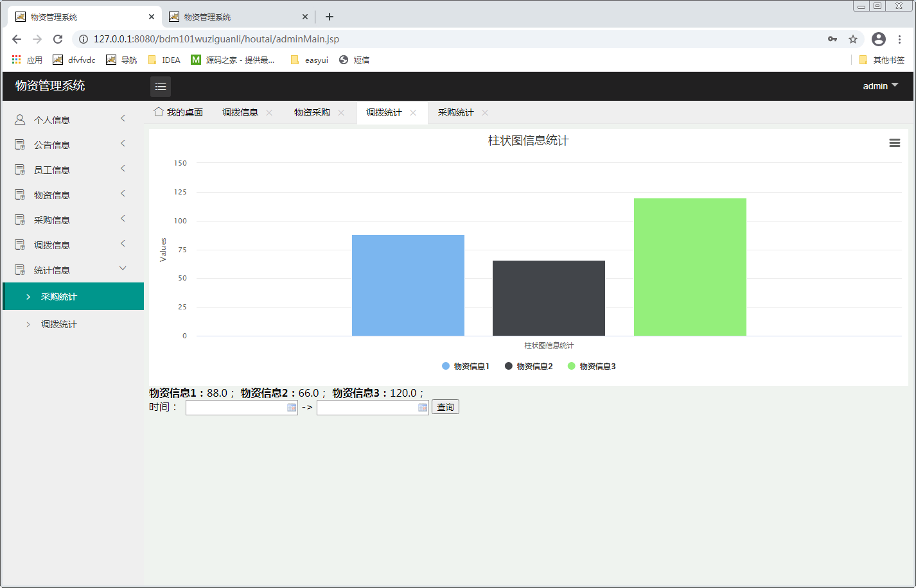Viewport: 916px width, 588px height.
Task: Click the 个人信息 user icon
Action: [x=20, y=119]
